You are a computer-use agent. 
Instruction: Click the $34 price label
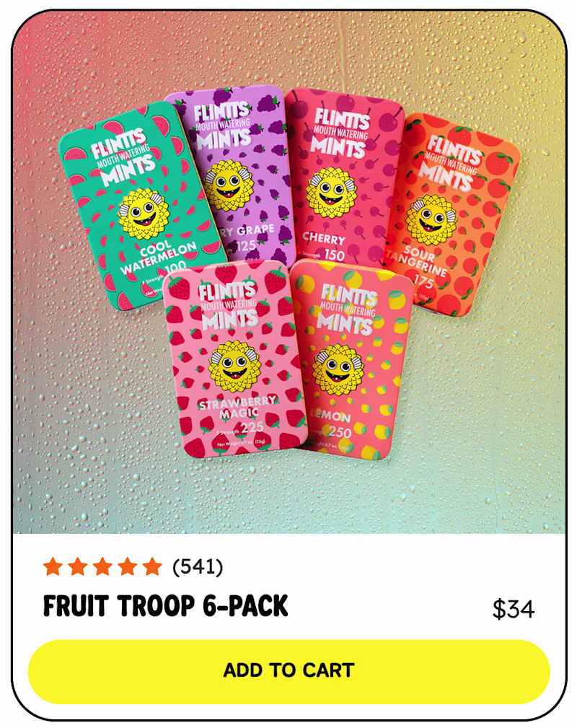514,609
